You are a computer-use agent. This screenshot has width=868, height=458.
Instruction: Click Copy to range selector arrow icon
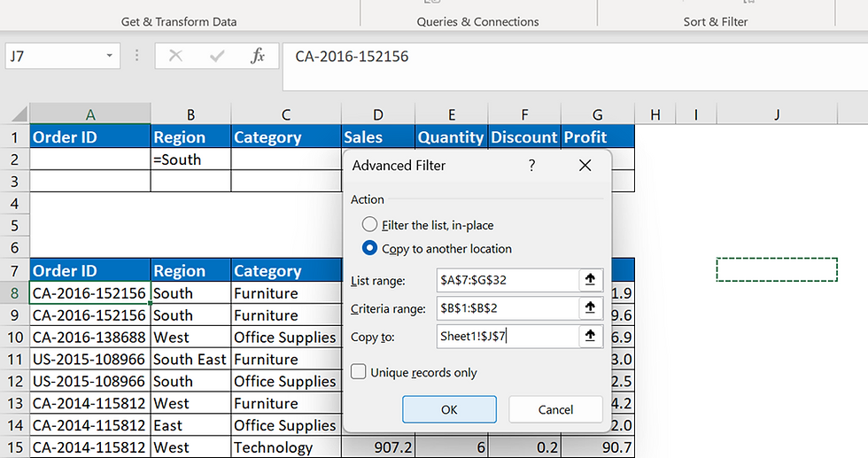[x=591, y=337]
